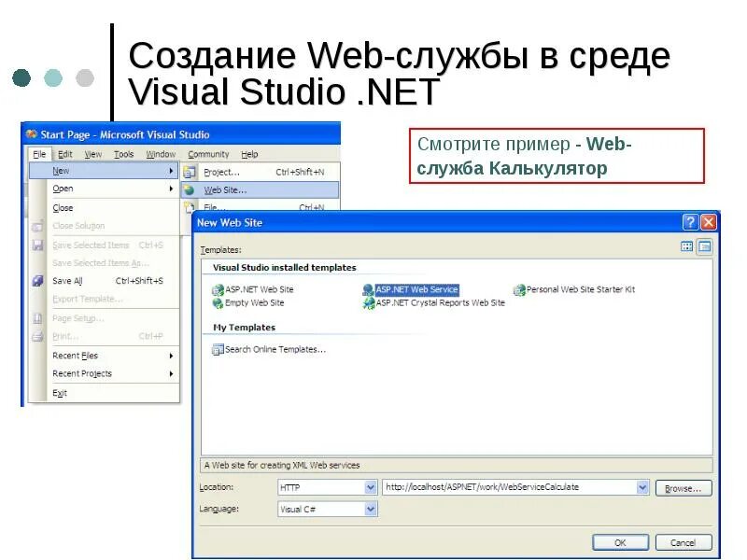
Task: Click the Save All icon
Action: pos(37,281)
